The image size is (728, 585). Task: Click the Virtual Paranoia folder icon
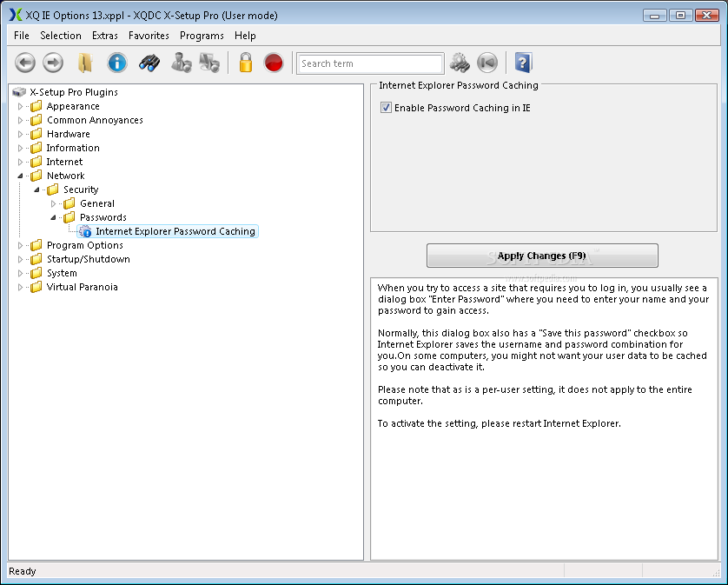click(36, 287)
